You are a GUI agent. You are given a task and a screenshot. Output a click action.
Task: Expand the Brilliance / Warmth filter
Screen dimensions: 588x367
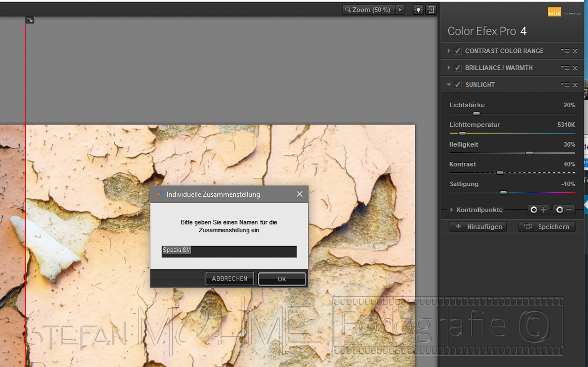(x=448, y=68)
